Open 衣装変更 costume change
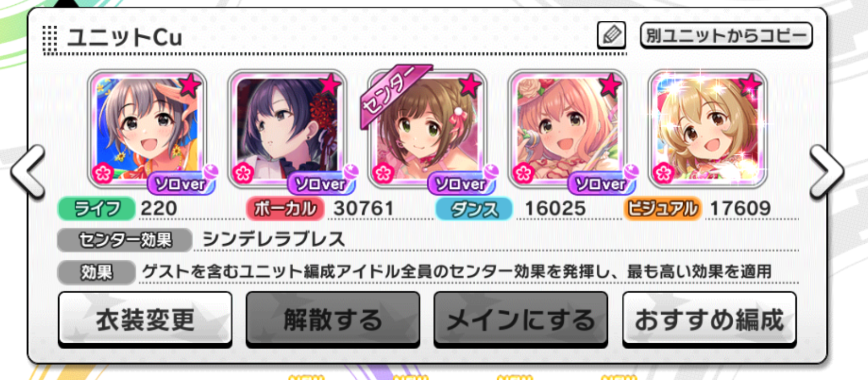This screenshot has width=868, height=380. pos(145,320)
